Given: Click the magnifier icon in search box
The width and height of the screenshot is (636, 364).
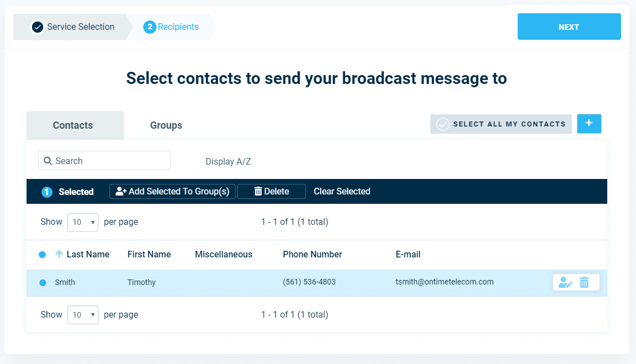Looking at the screenshot, I should click(x=48, y=161).
